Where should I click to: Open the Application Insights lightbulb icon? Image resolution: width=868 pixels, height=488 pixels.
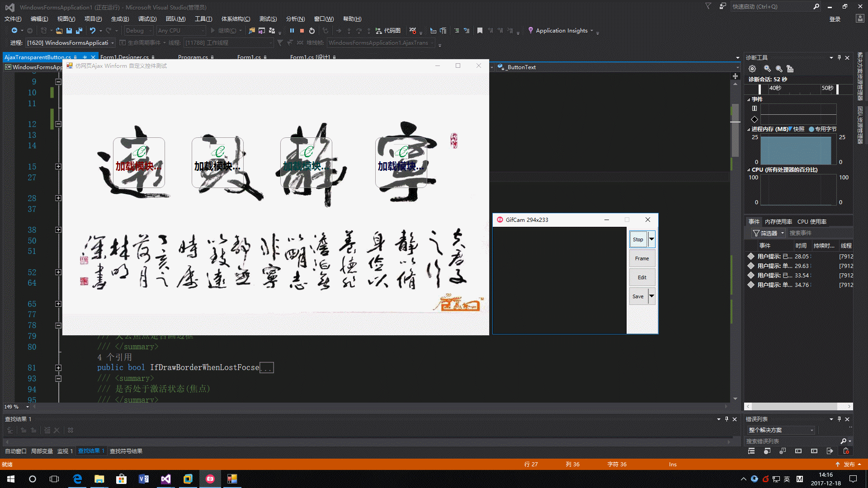pos(531,30)
